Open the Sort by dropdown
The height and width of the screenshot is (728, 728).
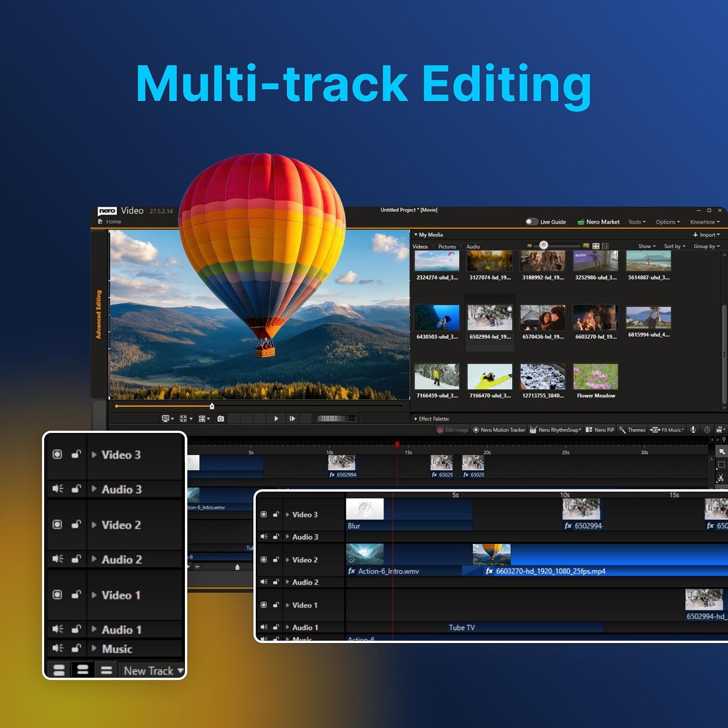(x=675, y=247)
